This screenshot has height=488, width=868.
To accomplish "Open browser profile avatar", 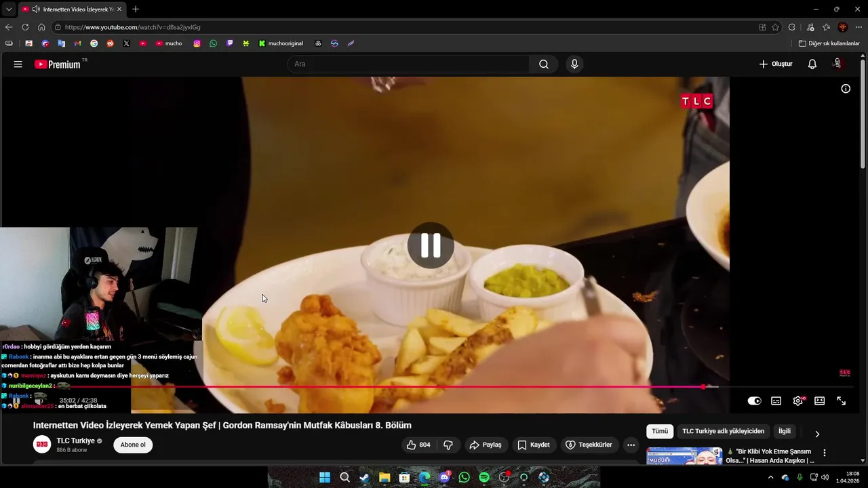I will pos(843,27).
